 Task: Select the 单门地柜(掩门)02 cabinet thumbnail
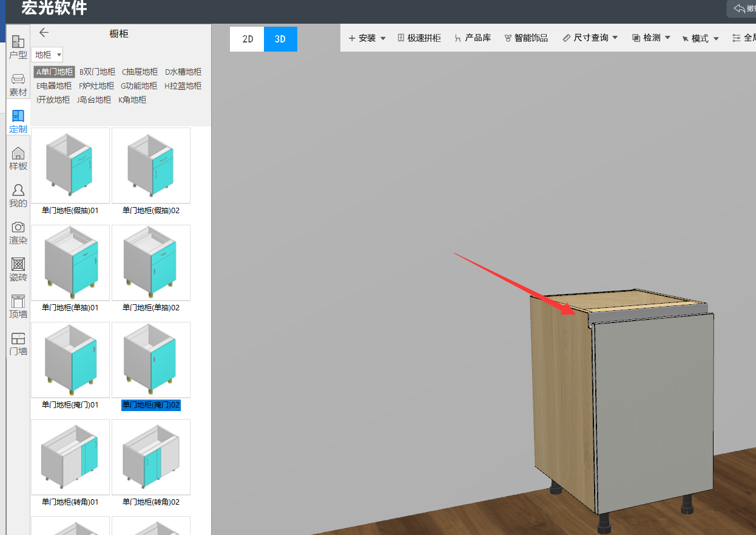(x=151, y=360)
